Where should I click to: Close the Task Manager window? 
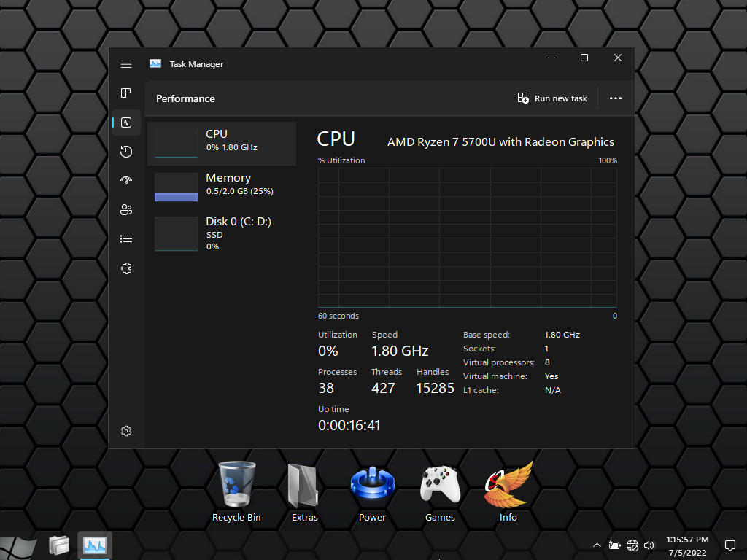point(617,58)
